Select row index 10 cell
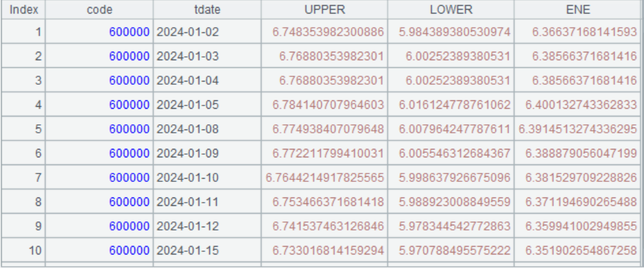644x268 pixels. (x=23, y=251)
